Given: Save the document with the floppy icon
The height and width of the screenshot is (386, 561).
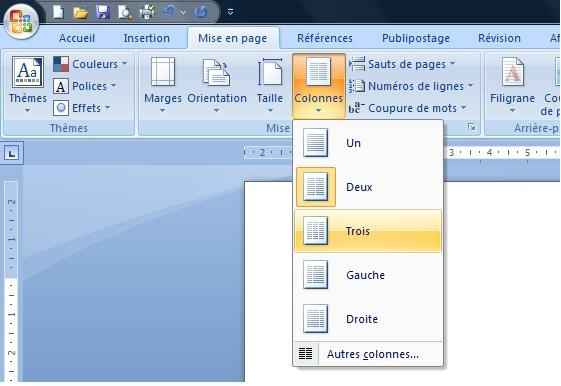Looking at the screenshot, I should [103, 13].
